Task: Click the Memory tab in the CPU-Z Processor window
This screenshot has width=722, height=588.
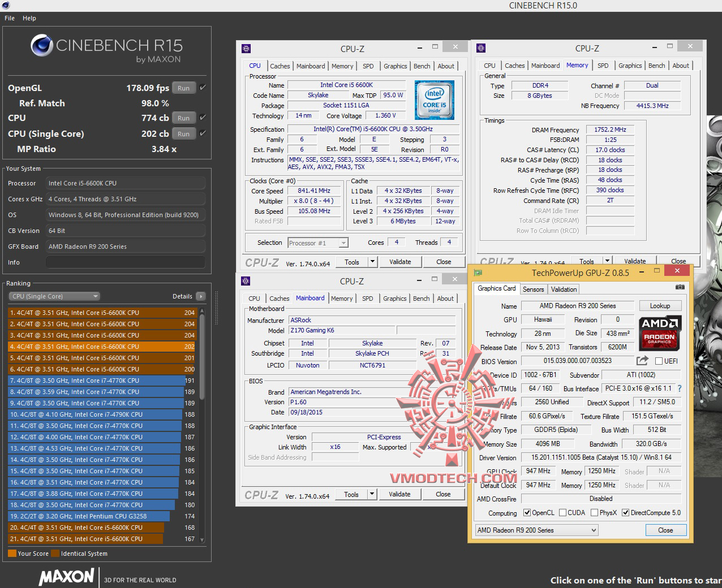Action: click(x=342, y=66)
